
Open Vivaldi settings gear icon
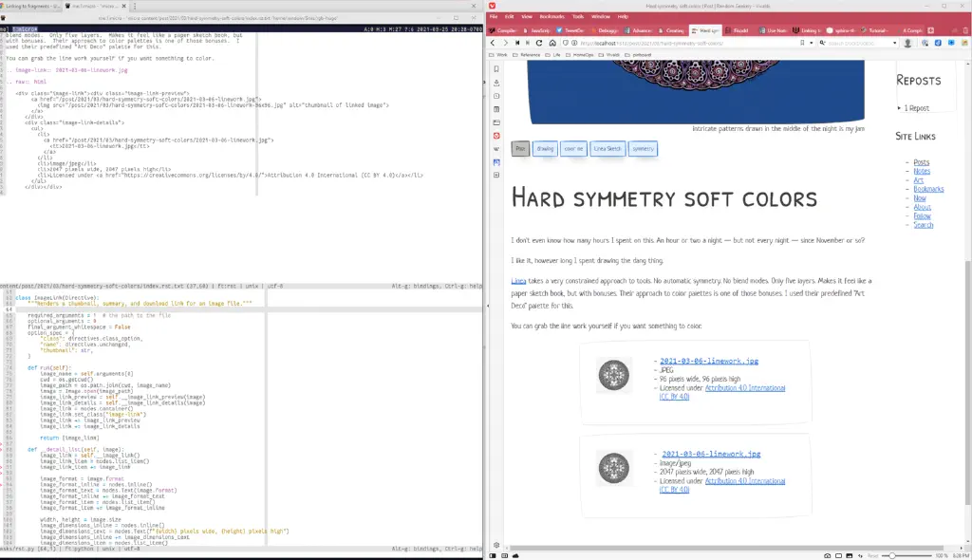point(495,545)
